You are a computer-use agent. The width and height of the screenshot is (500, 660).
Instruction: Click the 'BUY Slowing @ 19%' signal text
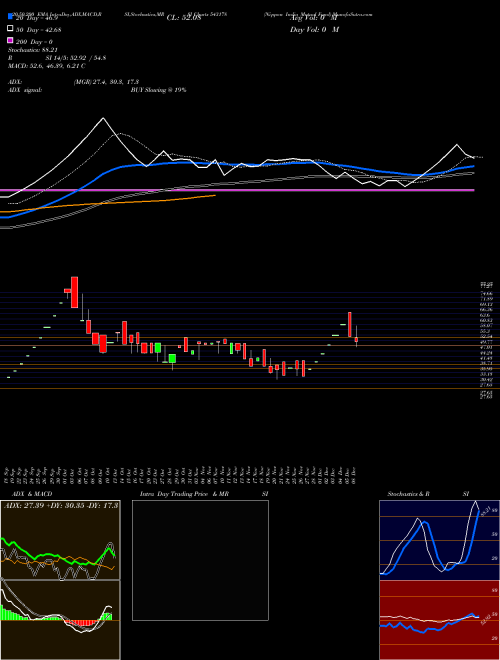(x=158, y=90)
